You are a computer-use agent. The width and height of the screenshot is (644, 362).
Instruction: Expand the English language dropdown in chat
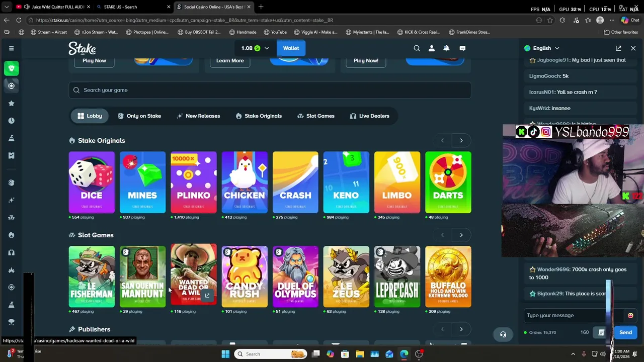(557, 48)
